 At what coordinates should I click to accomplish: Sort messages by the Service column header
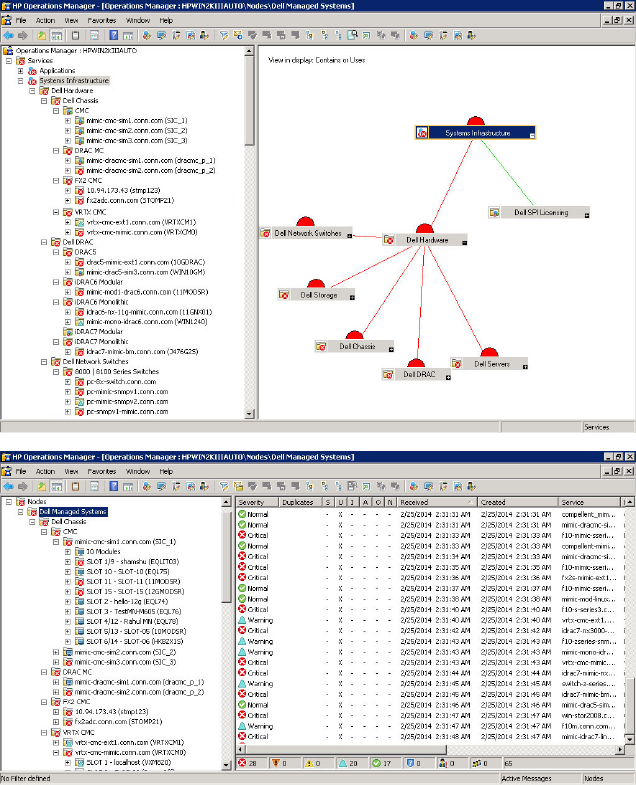click(590, 502)
